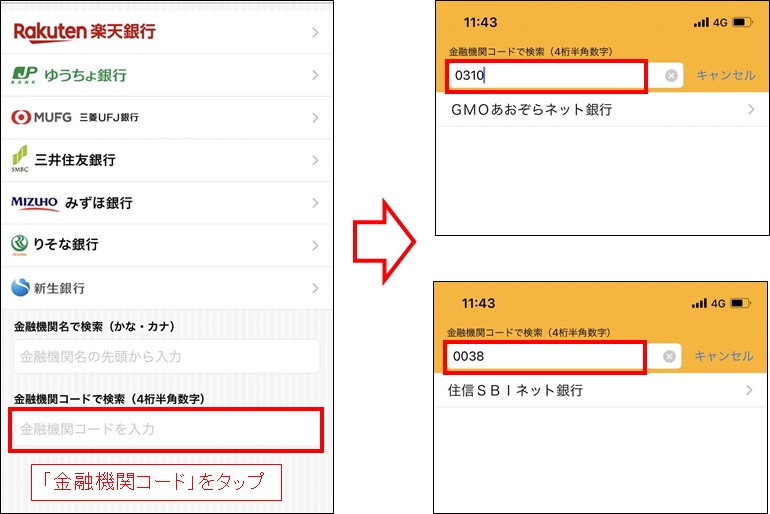This screenshot has height=514, width=770.
Task: Click the search field containing 0310
Action: pyautogui.click(x=566, y=76)
